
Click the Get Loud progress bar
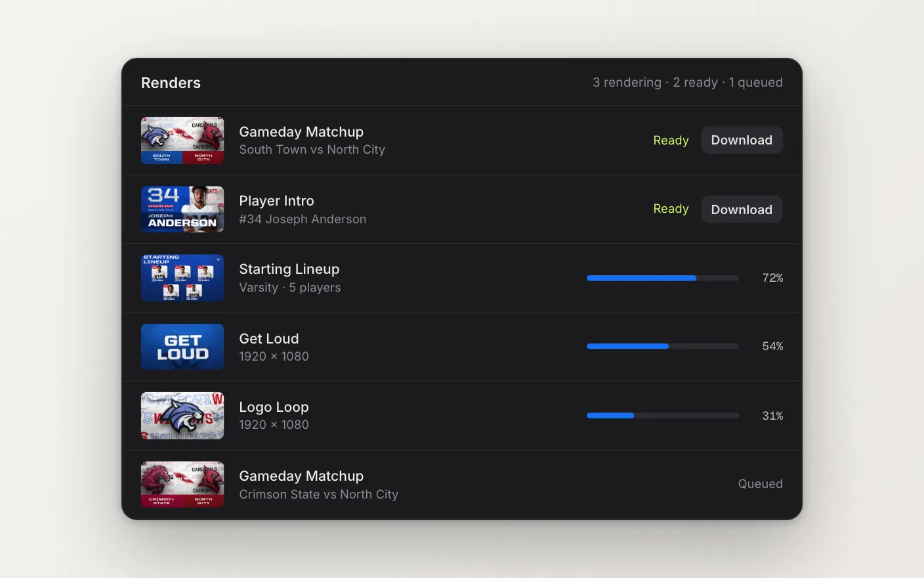(x=663, y=346)
